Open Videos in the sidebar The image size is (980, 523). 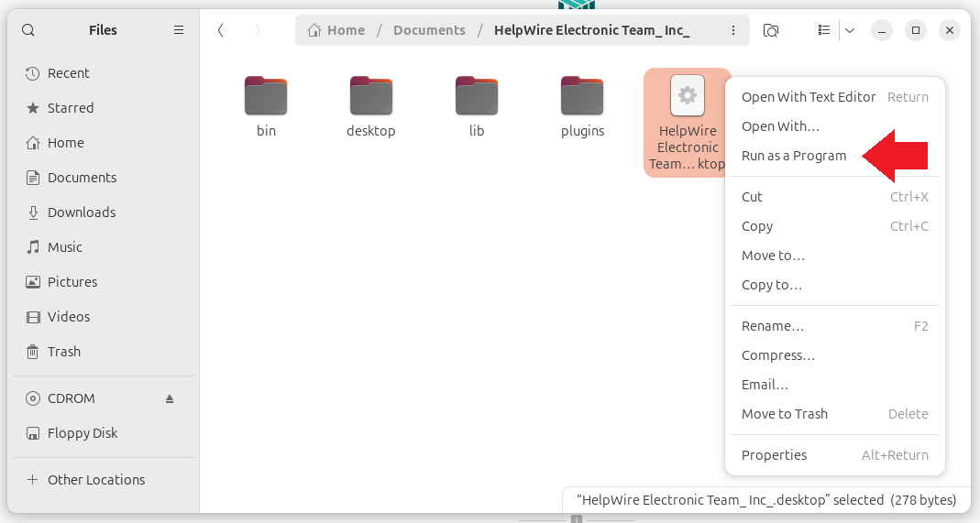103,317
